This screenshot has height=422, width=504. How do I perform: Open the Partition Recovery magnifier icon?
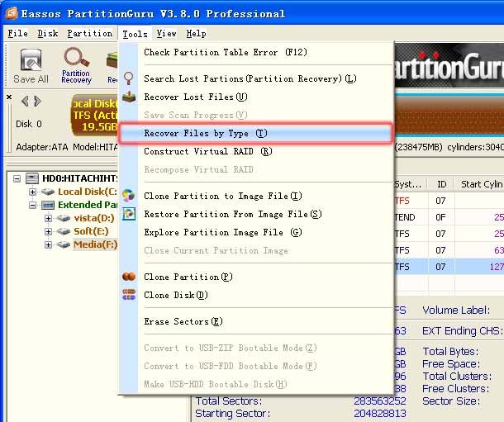coord(76,58)
